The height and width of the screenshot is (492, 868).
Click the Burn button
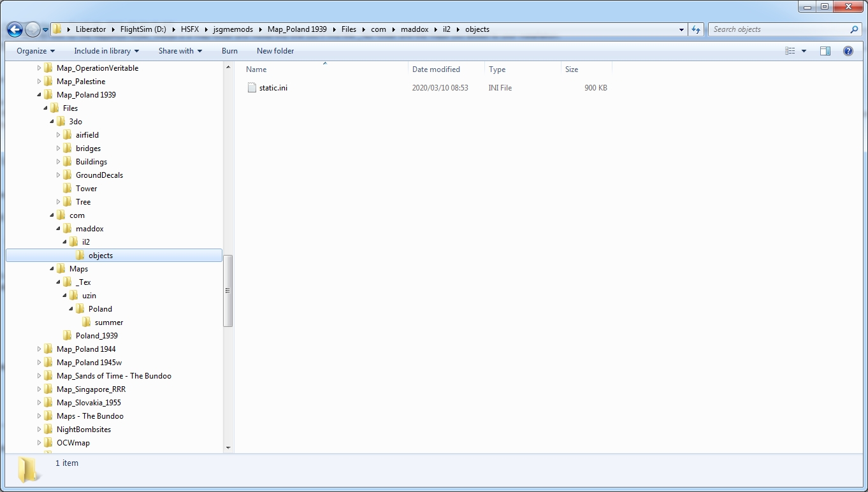point(229,51)
